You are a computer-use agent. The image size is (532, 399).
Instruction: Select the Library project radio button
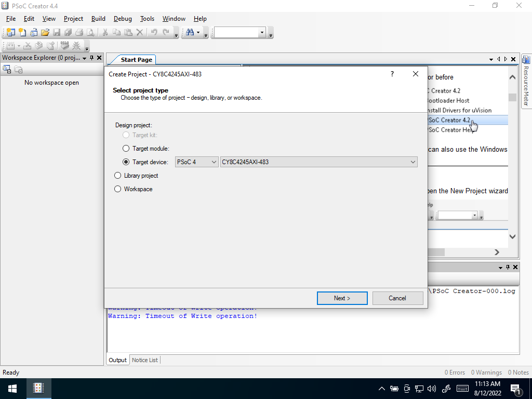coord(117,176)
